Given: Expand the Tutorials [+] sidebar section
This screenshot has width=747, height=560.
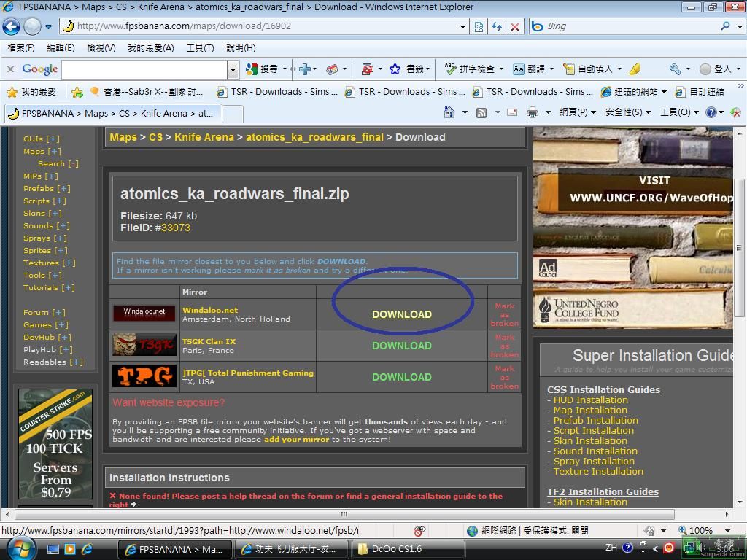Looking at the screenshot, I should click(x=49, y=287).
